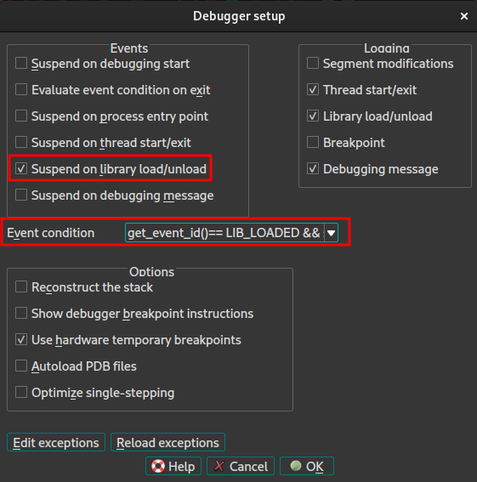Viewport: 477px width, 482px height.
Task: Open Edit exceptions
Action: [56, 443]
